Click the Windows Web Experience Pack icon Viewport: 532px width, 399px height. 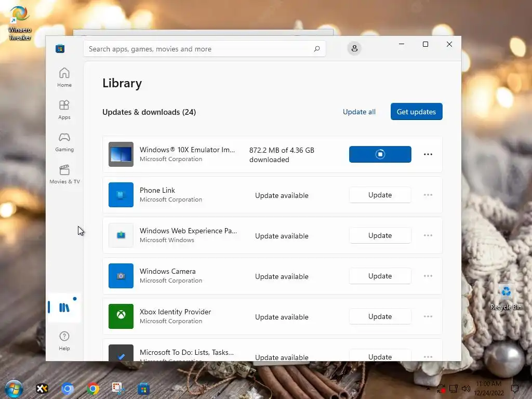(x=121, y=235)
